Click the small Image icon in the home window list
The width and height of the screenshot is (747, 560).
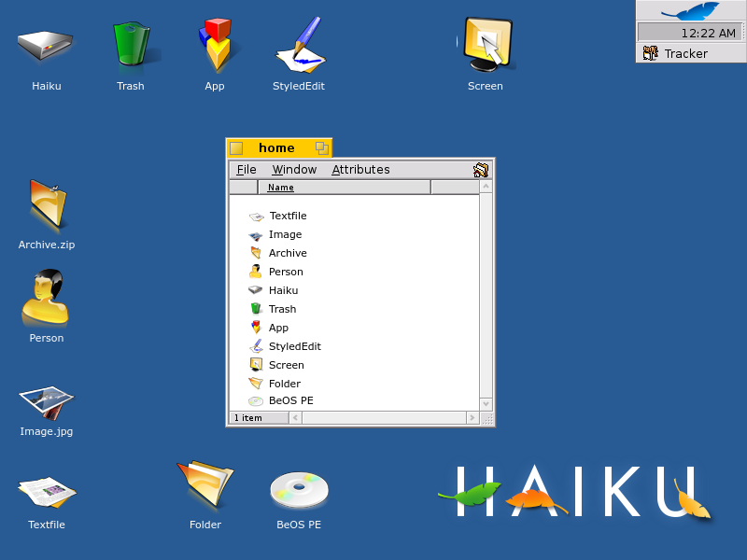point(256,235)
